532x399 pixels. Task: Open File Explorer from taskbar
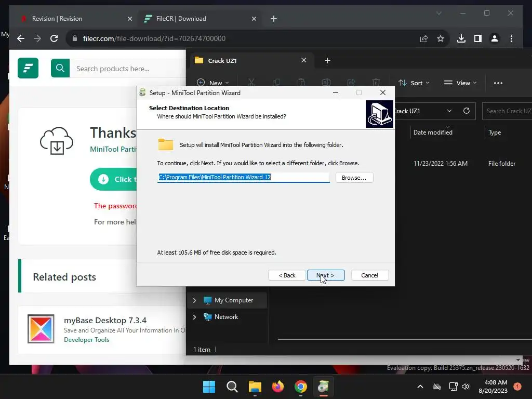click(255, 387)
